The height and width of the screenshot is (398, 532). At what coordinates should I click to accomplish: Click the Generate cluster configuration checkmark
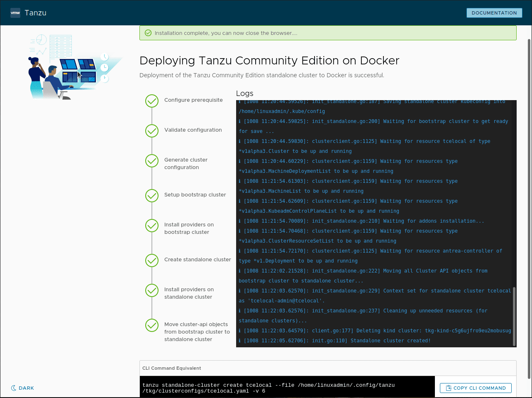(x=152, y=161)
